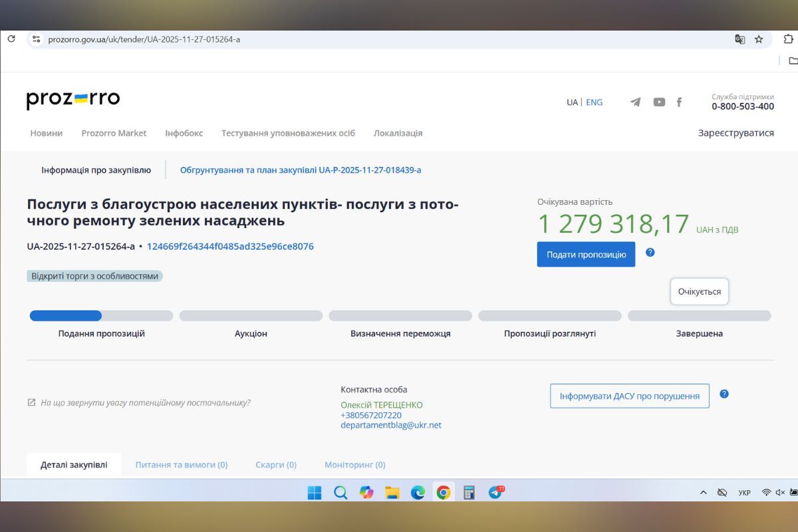Click the Зареєструватися link

[x=735, y=132]
